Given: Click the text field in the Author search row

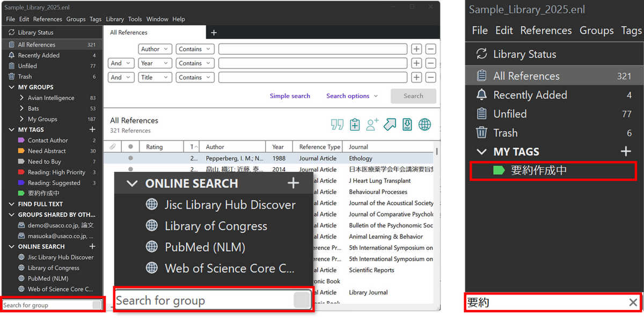Looking at the screenshot, I should point(312,49).
